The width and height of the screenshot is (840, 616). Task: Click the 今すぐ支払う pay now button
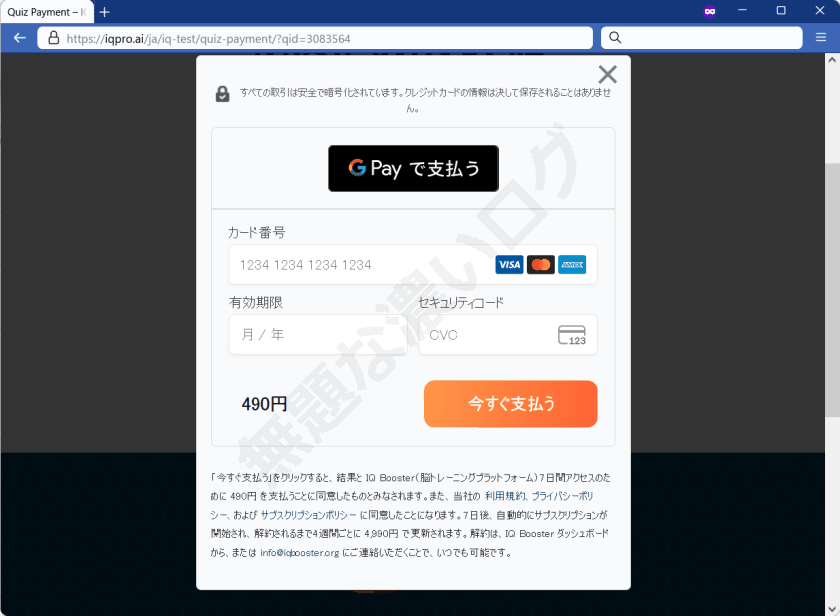click(x=511, y=404)
